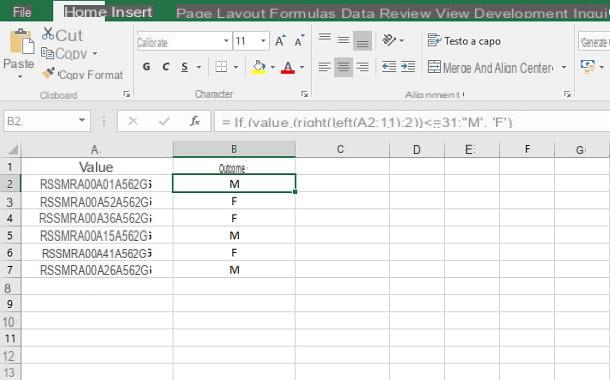610x380 pixels.
Task: Toggle underline S formatting
Action: pos(185,67)
